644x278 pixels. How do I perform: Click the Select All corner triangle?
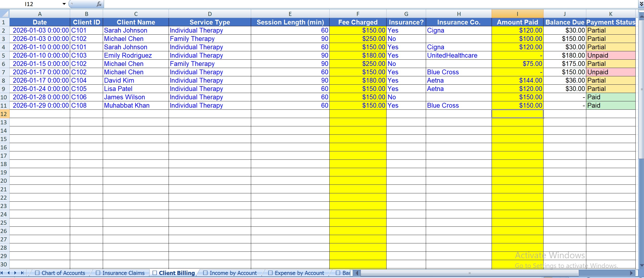[x=5, y=14]
